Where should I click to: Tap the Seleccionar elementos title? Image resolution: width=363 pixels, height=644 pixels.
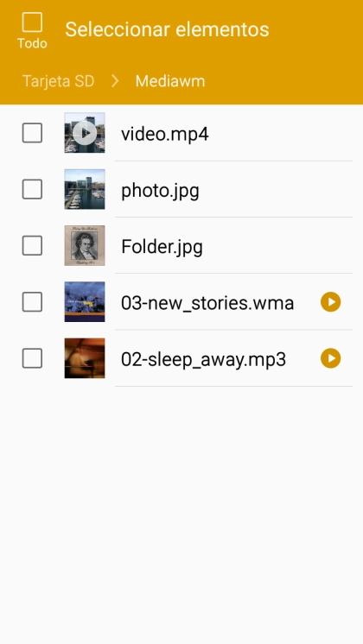(x=167, y=29)
